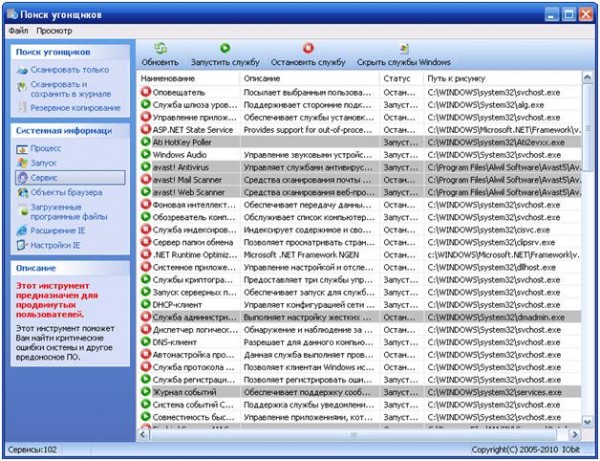
Task: Click the horizontal scrollbar left arrow
Action: pos(143,435)
